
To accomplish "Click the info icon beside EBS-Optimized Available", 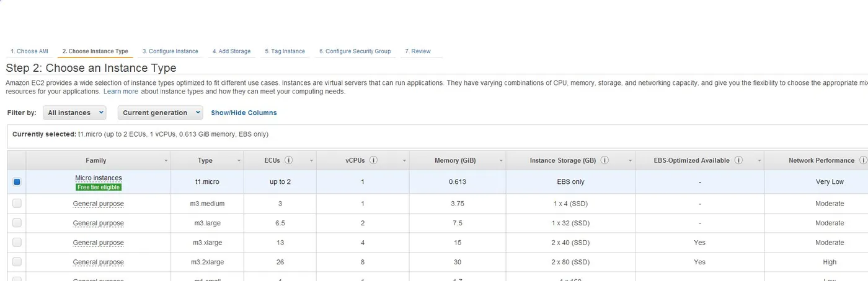I will [x=738, y=160].
